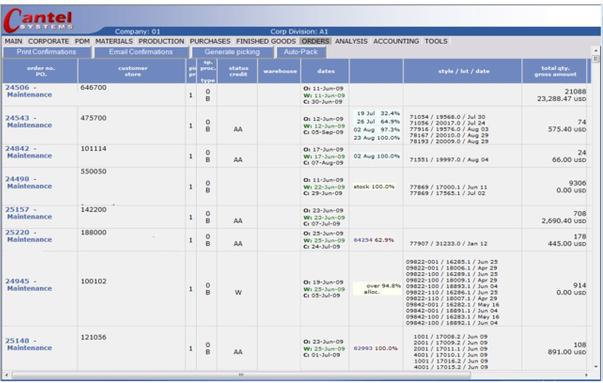This screenshot has width=603, height=383.
Task: Select customer number 121056
Action: point(93,337)
